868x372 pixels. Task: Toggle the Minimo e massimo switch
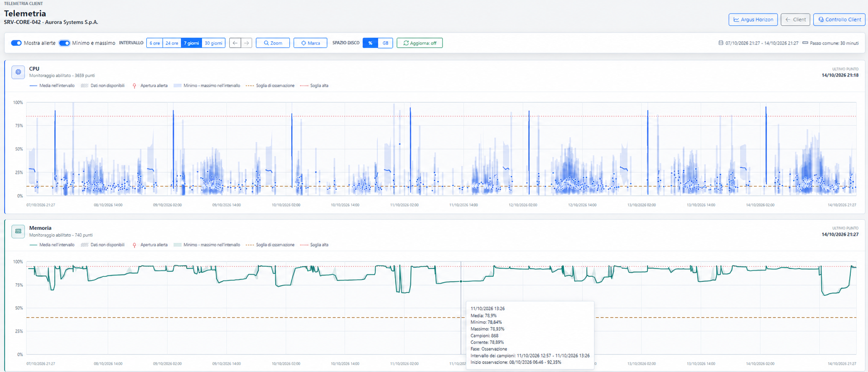pos(64,43)
